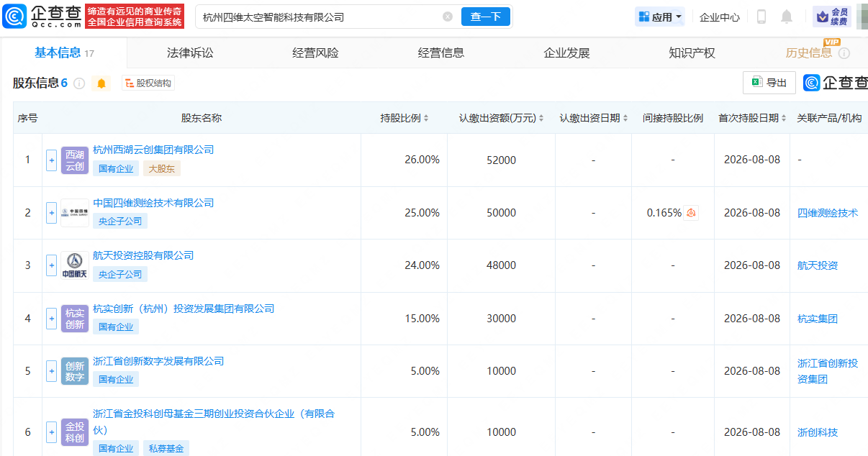Image resolution: width=868 pixels, height=456 pixels.
Task: Clear the search box with X icon
Action: pyautogui.click(x=448, y=17)
